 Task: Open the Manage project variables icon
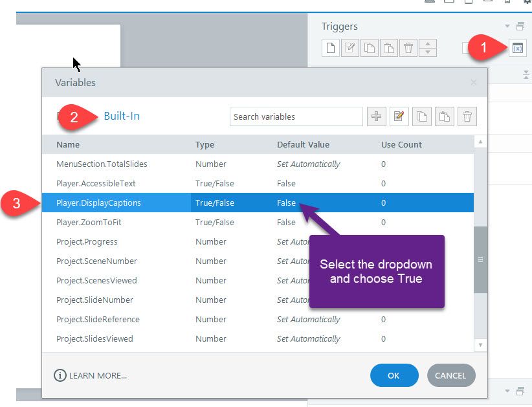517,48
